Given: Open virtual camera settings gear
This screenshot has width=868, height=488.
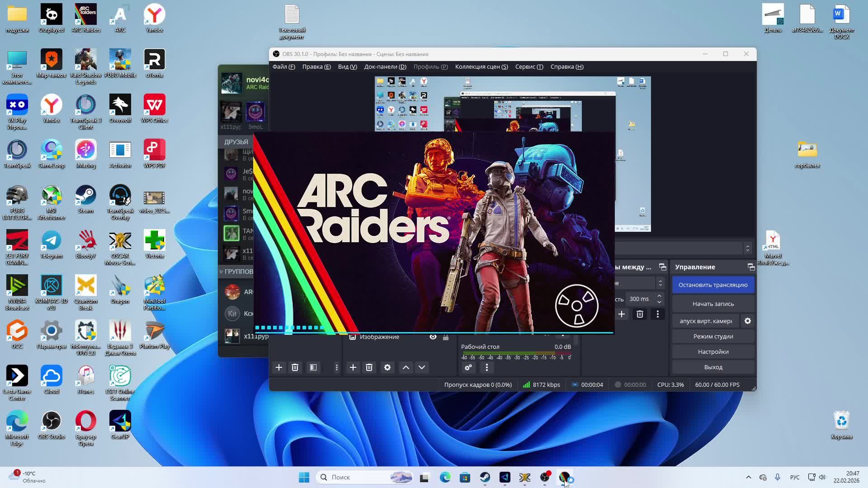Looking at the screenshot, I should (x=748, y=321).
